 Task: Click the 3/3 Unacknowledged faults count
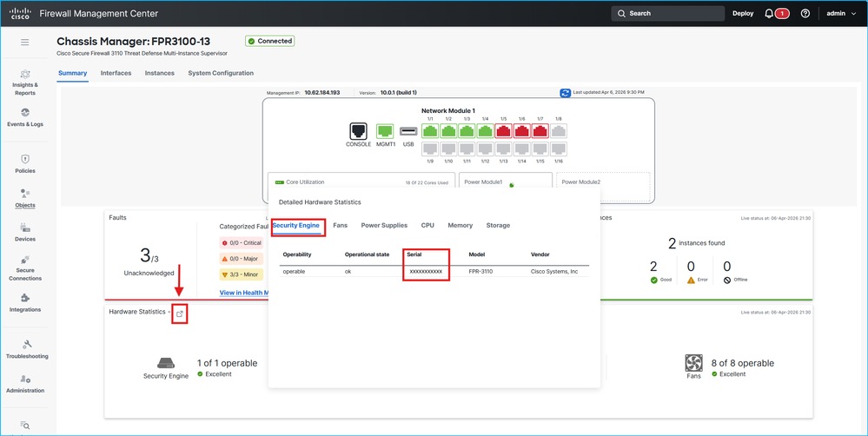pos(149,255)
